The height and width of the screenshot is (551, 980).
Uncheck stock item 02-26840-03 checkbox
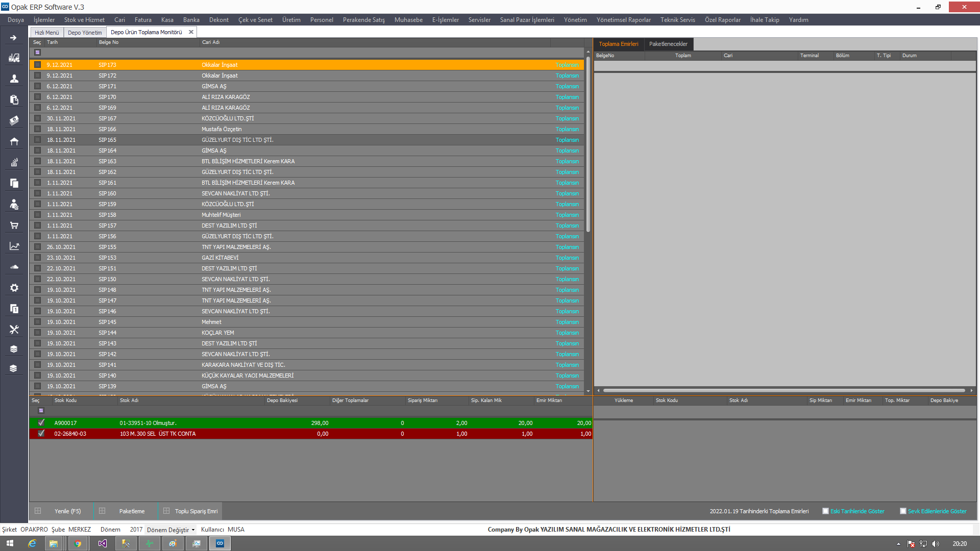pyautogui.click(x=41, y=433)
